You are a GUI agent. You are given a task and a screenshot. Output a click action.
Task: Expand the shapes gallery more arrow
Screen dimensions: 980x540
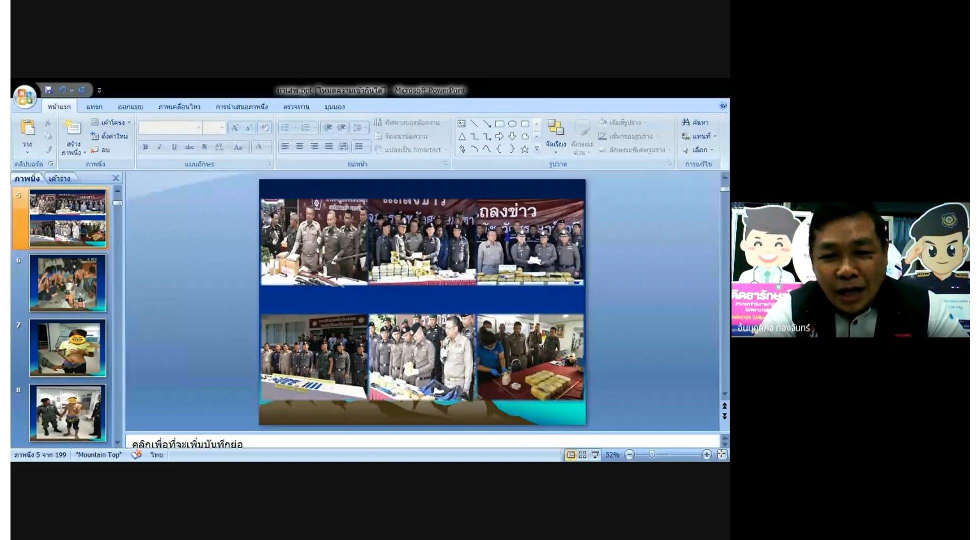537,149
